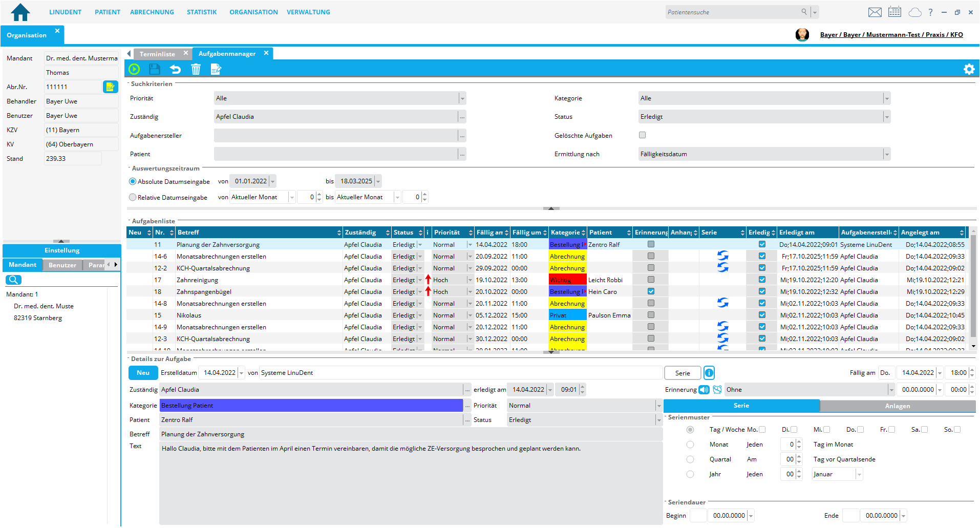Click the home icon

(x=20, y=12)
